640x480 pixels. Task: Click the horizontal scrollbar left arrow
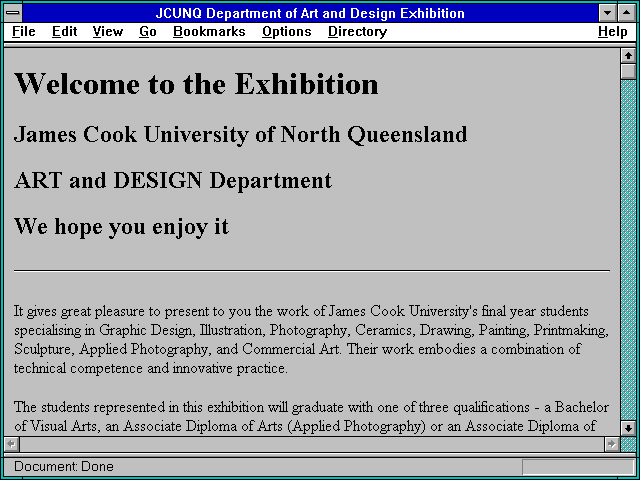[11, 444]
